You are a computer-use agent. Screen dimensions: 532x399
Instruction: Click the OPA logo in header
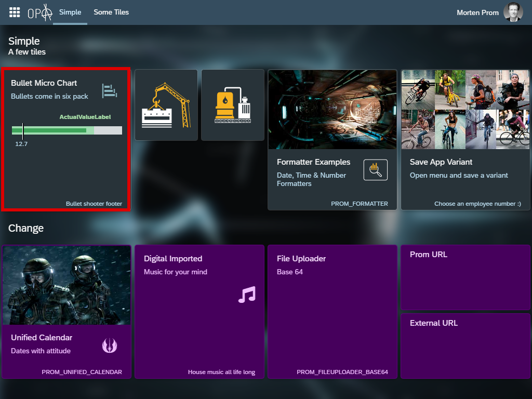[x=40, y=12]
